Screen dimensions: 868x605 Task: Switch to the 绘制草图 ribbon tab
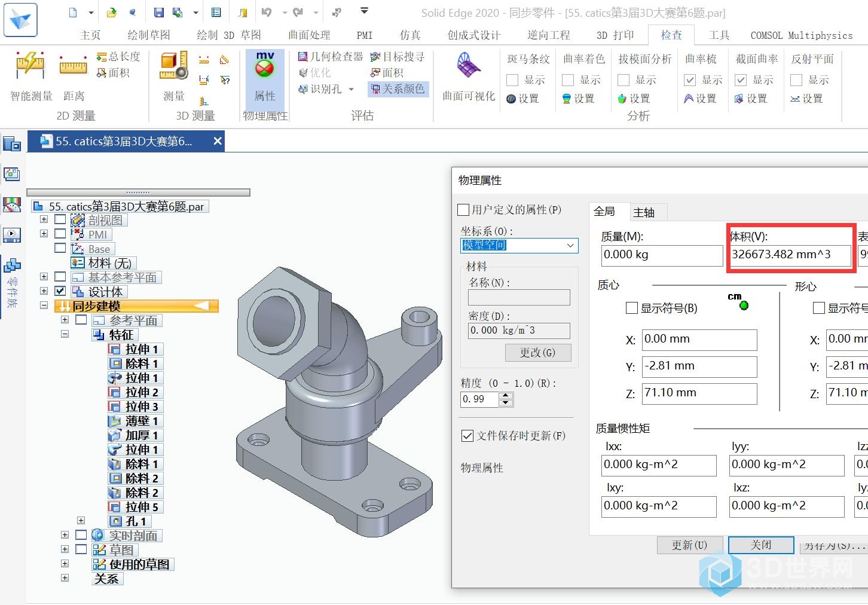point(149,35)
